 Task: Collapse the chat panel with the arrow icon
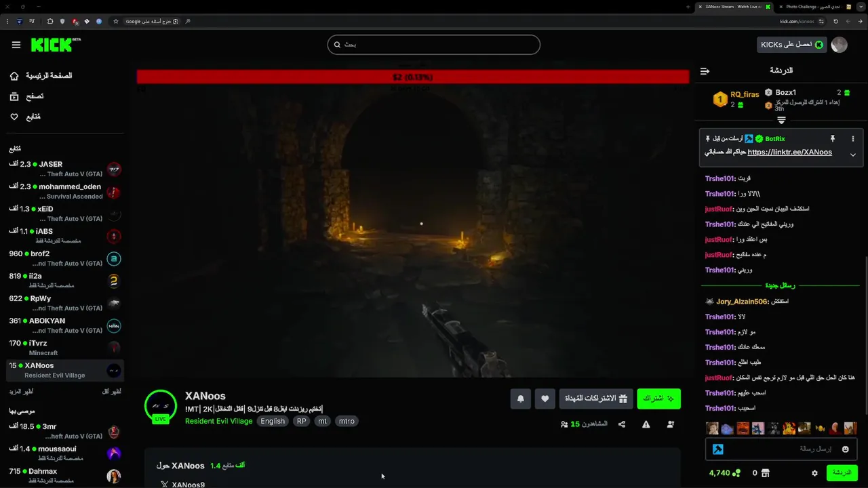tap(705, 70)
